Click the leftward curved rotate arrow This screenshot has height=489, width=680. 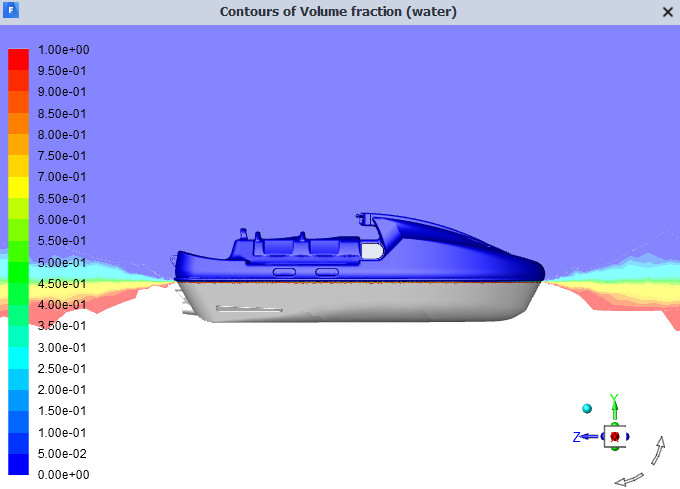629,479
